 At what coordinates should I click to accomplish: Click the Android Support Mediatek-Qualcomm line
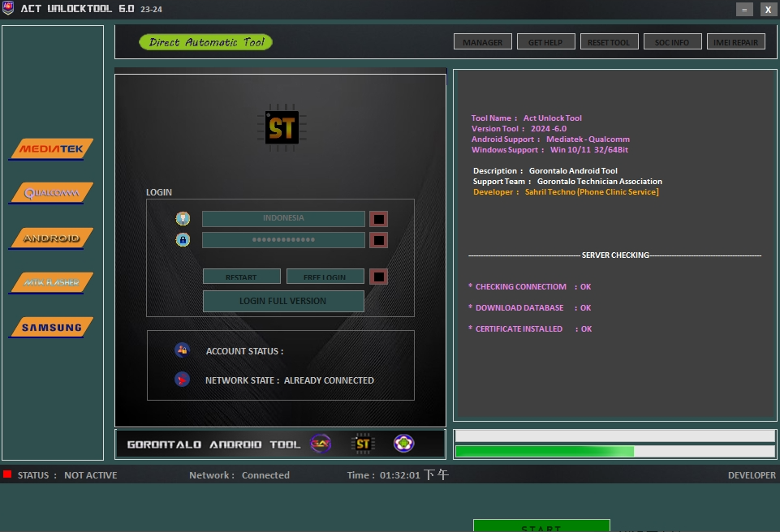pos(550,139)
